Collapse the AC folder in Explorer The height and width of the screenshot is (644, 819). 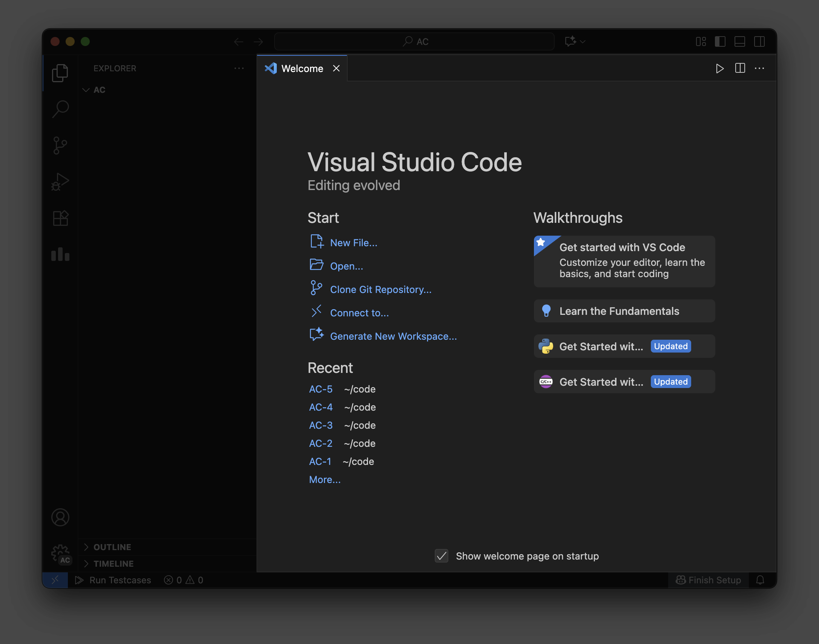coord(86,90)
